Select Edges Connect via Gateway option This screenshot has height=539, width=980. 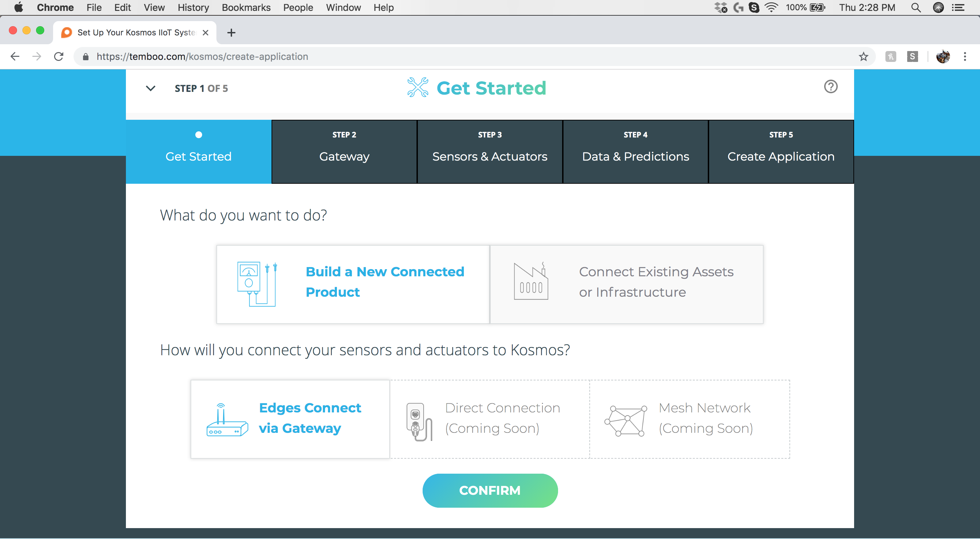coord(290,419)
